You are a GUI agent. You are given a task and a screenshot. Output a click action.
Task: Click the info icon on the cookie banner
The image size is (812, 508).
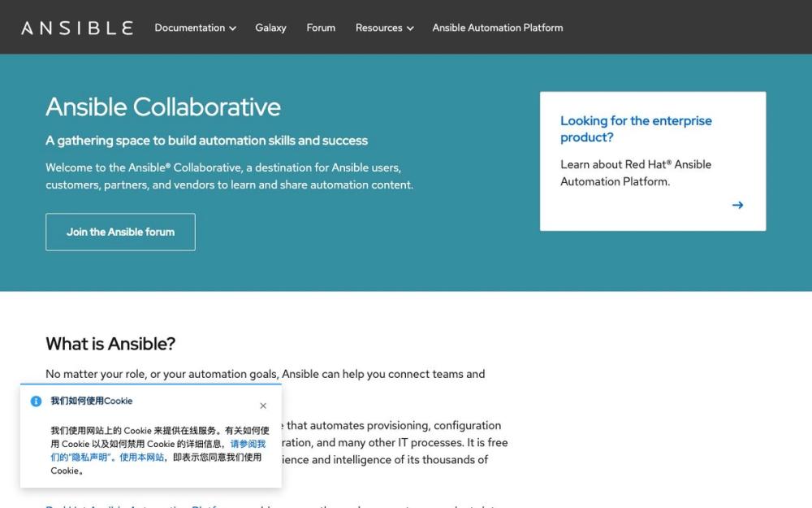click(x=35, y=401)
